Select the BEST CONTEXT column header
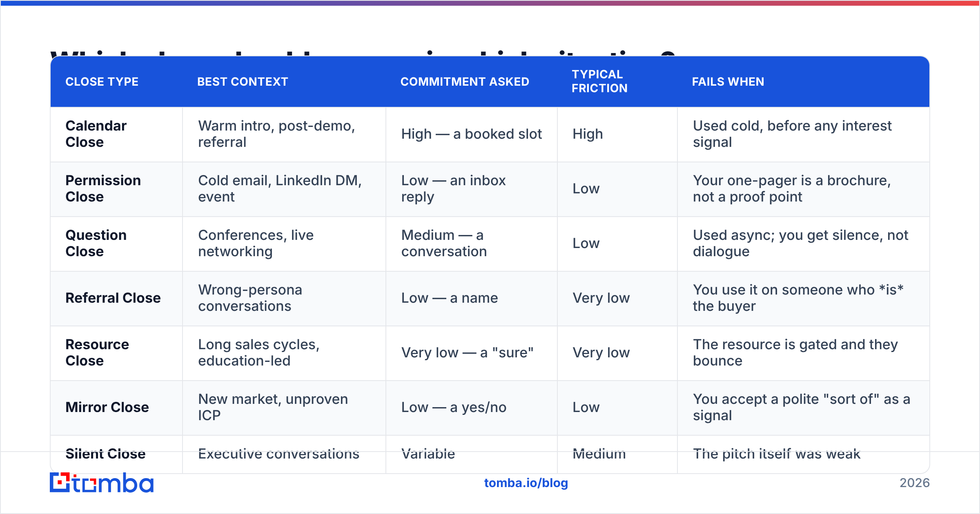 [x=243, y=82]
